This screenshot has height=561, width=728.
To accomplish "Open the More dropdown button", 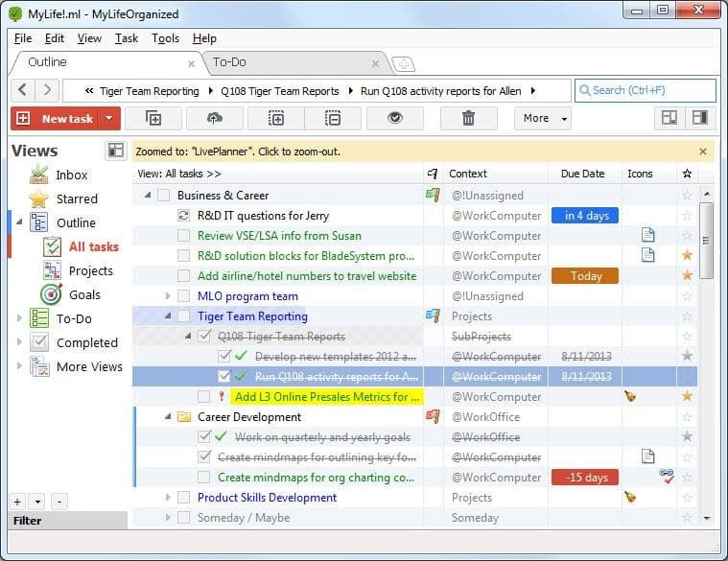I will pos(543,118).
